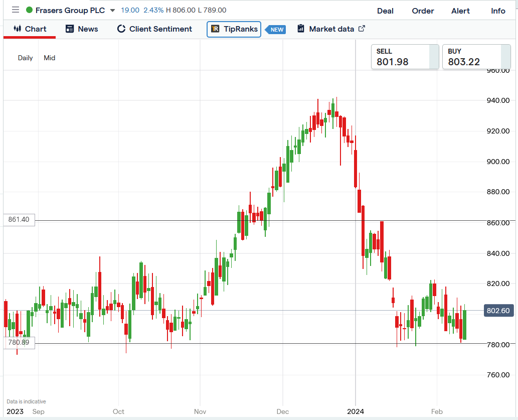Open the Deal ticket
The width and height of the screenshot is (518, 420).
click(x=385, y=11)
